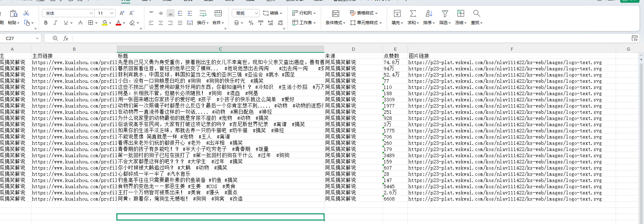Toggle justify alignment
644x224 pixels.
coord(180,23)
